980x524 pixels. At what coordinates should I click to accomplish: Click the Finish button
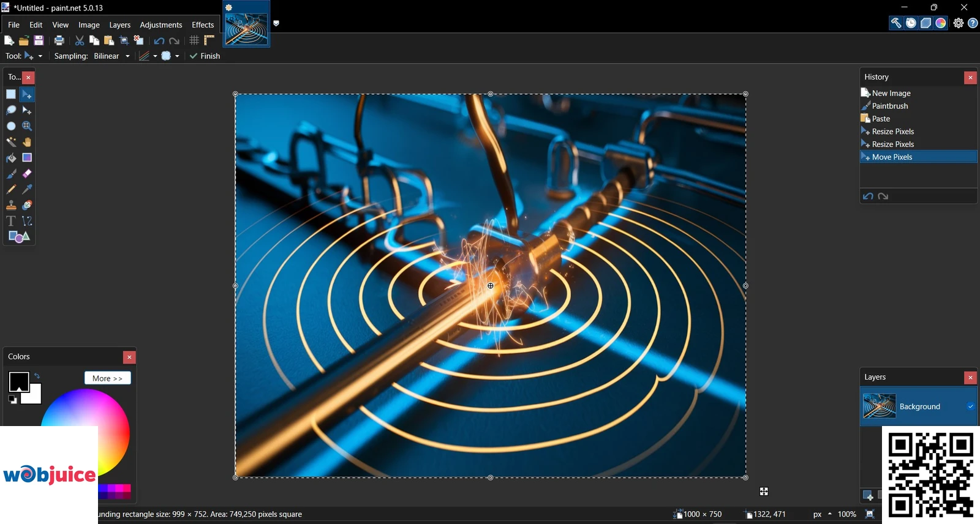point(205,56)
